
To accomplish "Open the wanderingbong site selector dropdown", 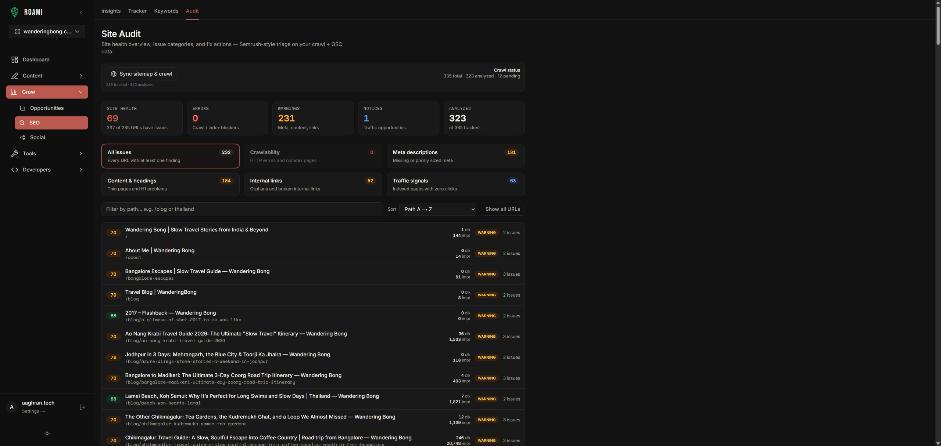I will point(47,31).
